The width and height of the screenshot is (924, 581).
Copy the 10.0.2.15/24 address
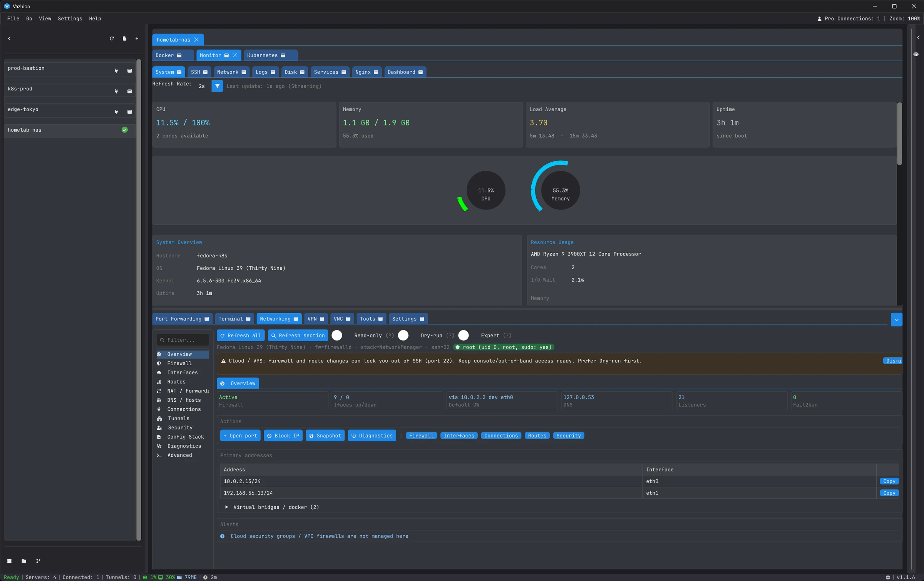point(889,481)
